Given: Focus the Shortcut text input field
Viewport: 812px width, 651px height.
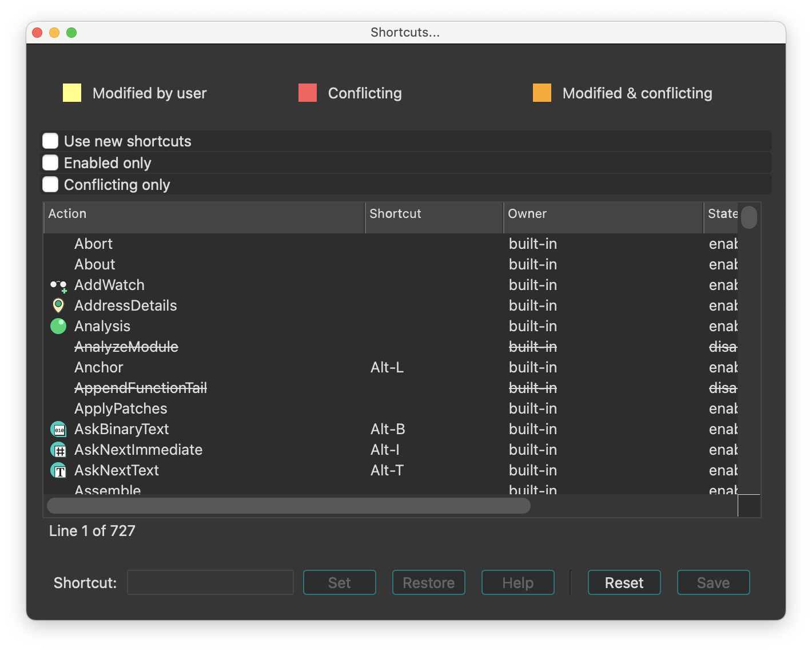Looking at the screenshot, I should [x=210, y=582].
